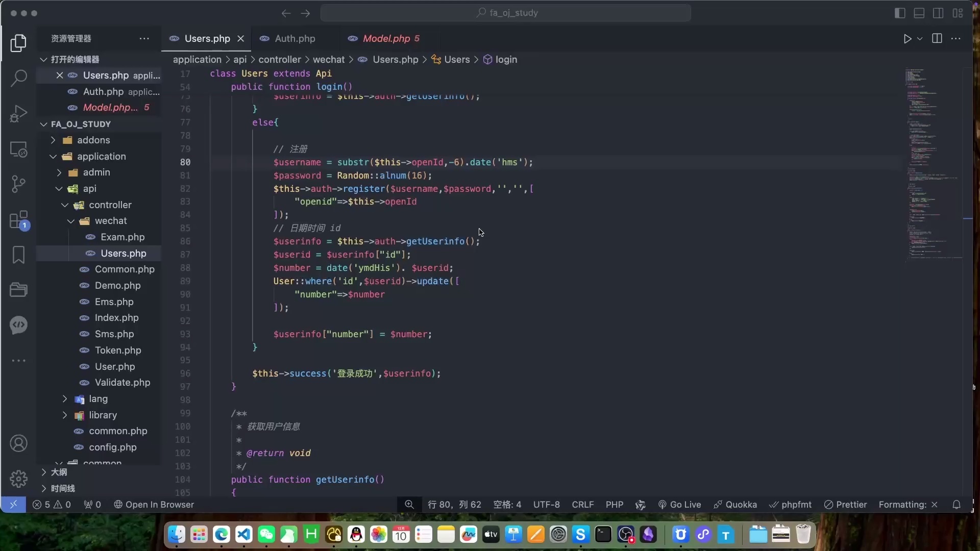Collapse the wechat folder
980x551 pixels.
(x=111, y=221)
